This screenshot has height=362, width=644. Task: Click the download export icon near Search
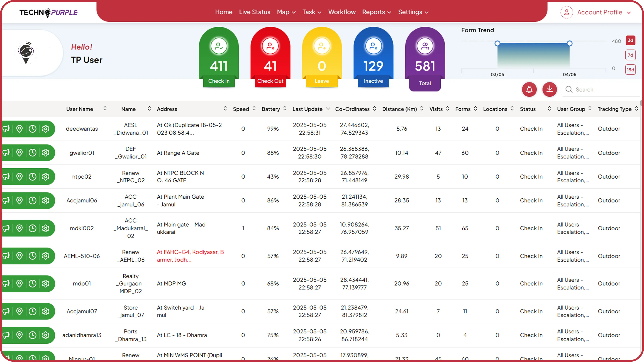(x=550, y=89)
